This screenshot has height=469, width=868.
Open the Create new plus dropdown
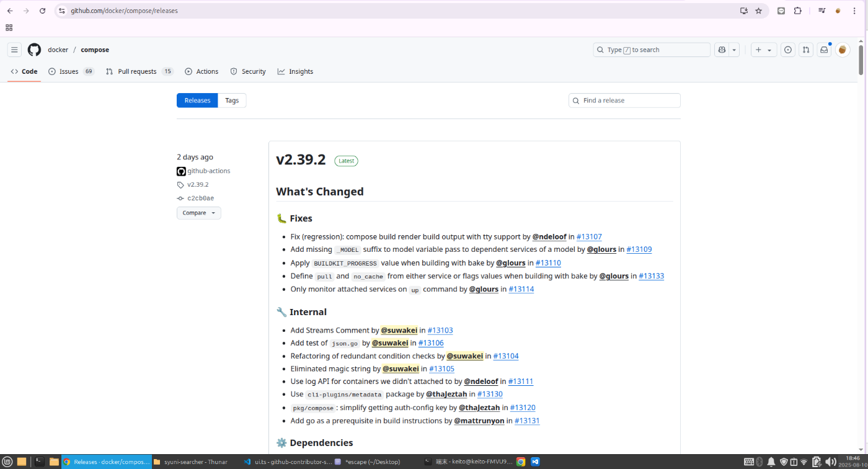click(x=764, y=50)
